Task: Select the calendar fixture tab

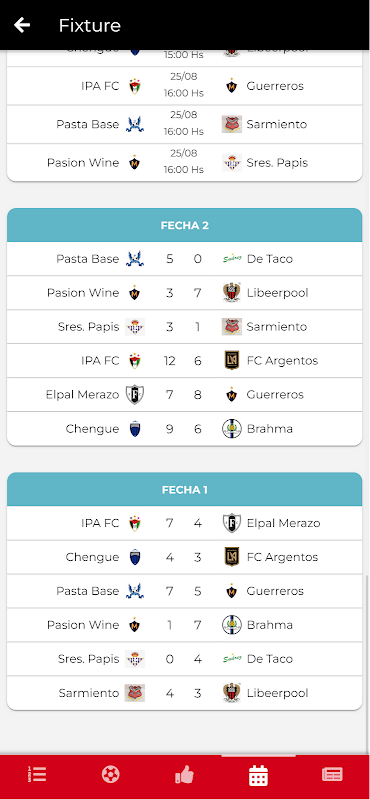Action: pyautogui.click(x=258, y=775)
